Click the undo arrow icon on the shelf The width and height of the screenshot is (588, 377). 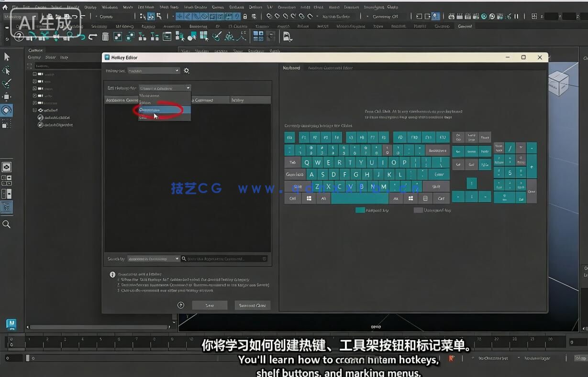click(x=92, y=36)
